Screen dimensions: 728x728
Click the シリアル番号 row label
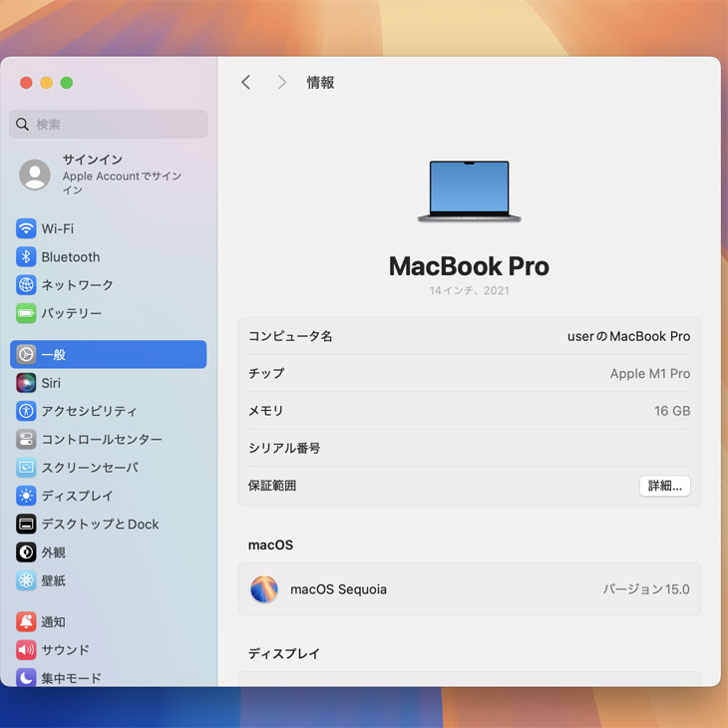coord(284,448)
